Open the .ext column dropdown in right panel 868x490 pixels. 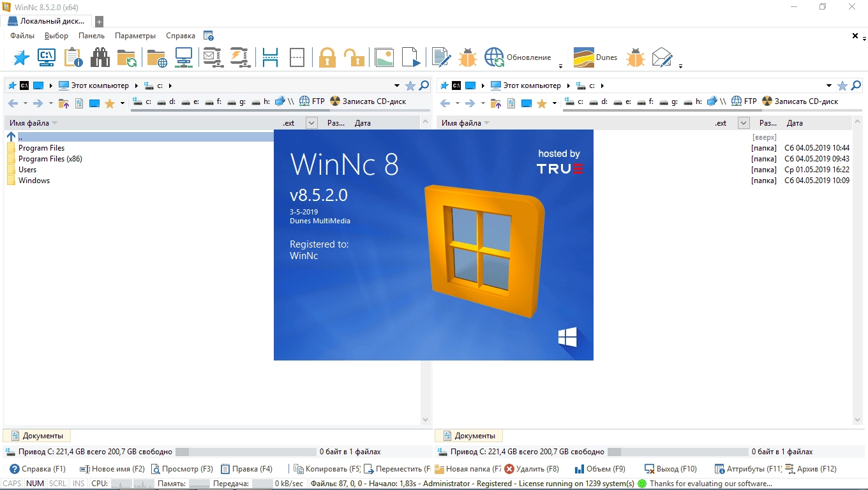(x=744, y=123)
